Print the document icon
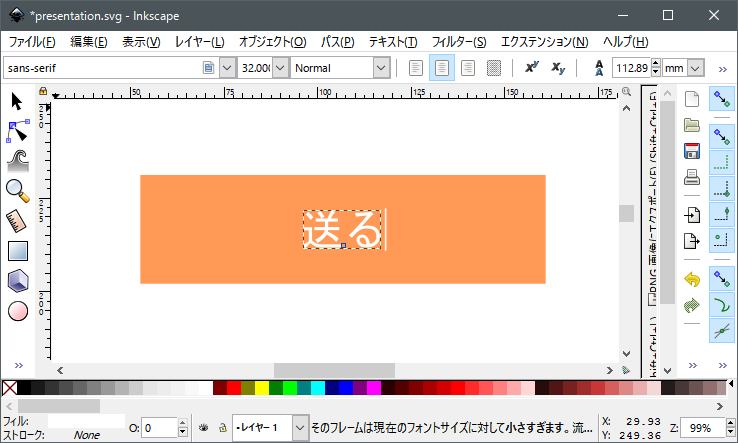The image size is (738, 443). point(692,177)
